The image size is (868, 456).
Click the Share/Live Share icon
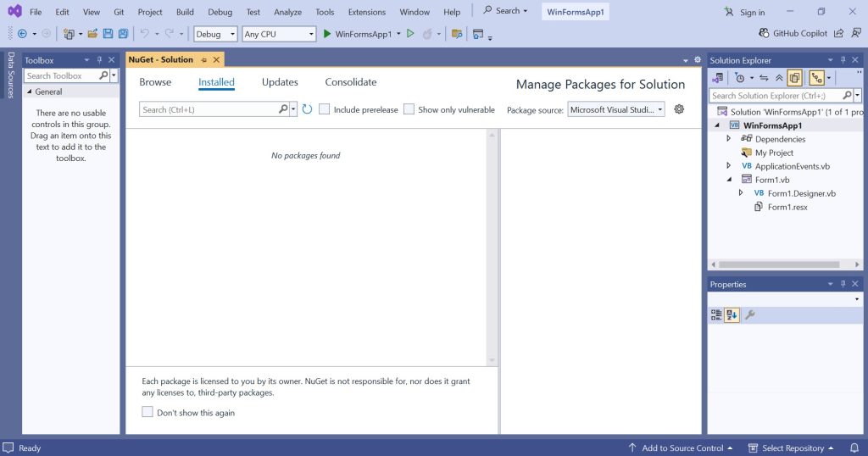click(x=839, y=33)
